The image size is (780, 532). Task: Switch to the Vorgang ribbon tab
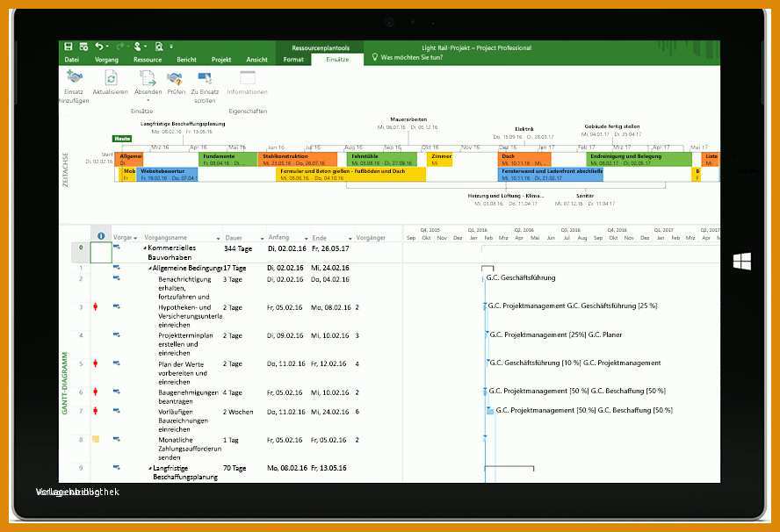point(106,60)
